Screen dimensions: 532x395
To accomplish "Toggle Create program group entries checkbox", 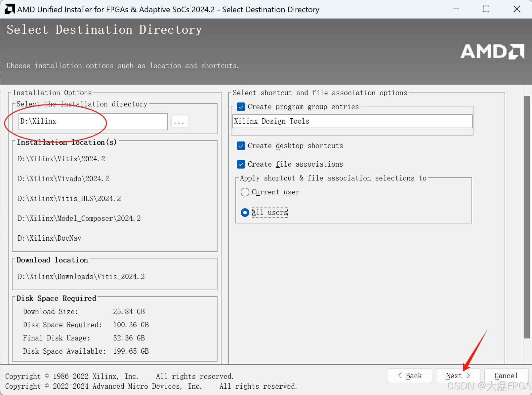I will tap(241, 107).
